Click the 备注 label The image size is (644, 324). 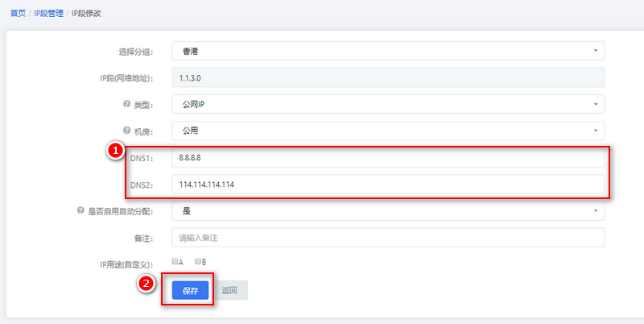[x=144, y=238]
